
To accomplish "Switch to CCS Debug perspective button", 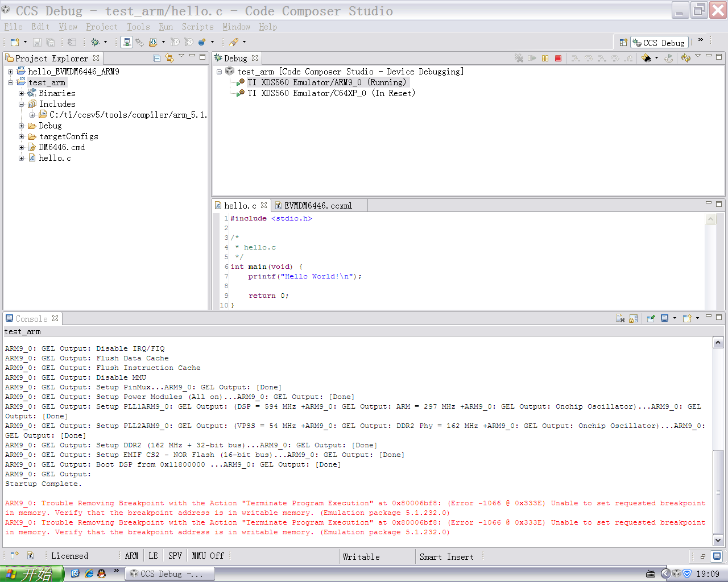I will click(x=659, y=43).
